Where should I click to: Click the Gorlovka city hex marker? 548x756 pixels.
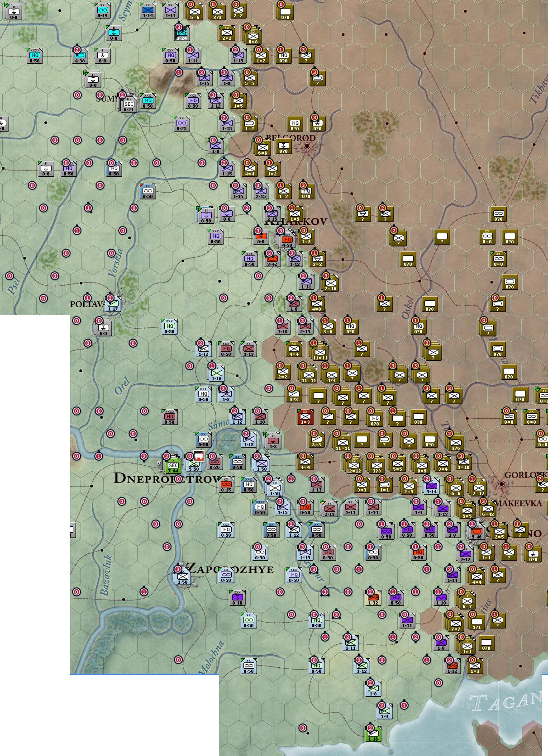[x=501, y=484]
